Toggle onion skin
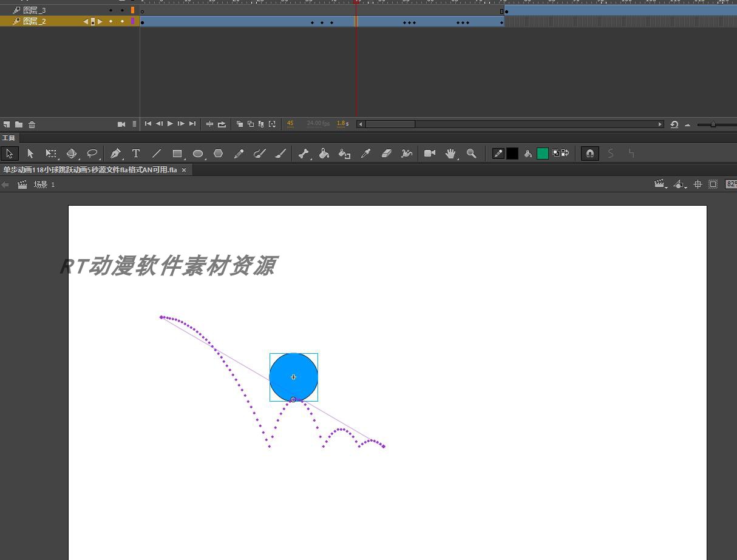Image resolution: width=737 pixels, height=560 pixels. pos(240,124)
